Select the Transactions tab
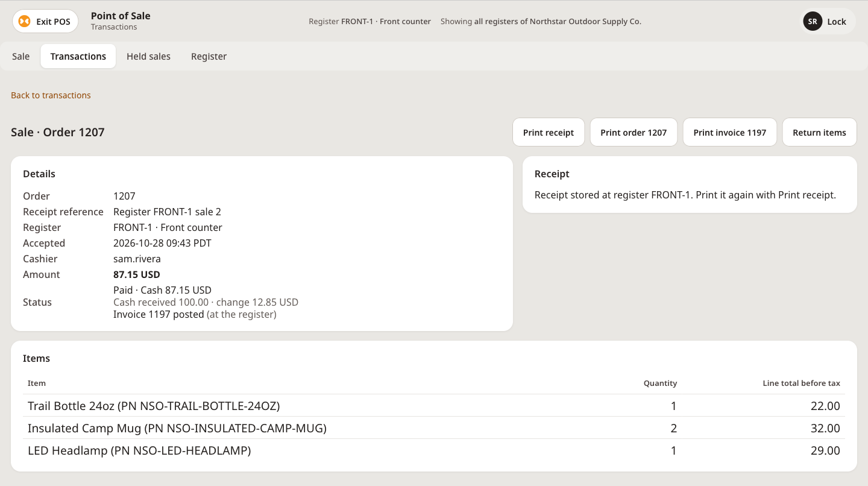The image size is (868, 486). [x=78, y=56]
